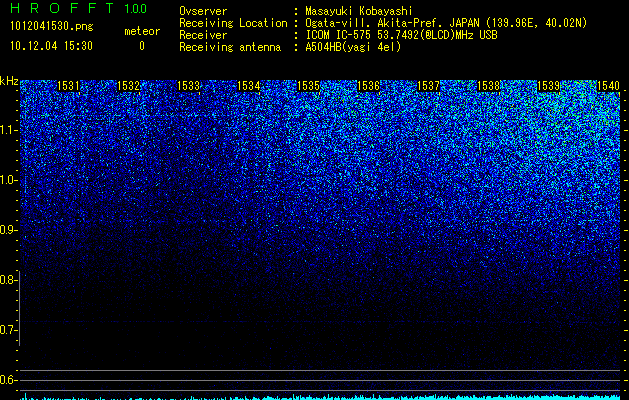Click the A504HB(yagi 4el) antenna text
This screenshot has width=629, height=400.
pos(353,47)
